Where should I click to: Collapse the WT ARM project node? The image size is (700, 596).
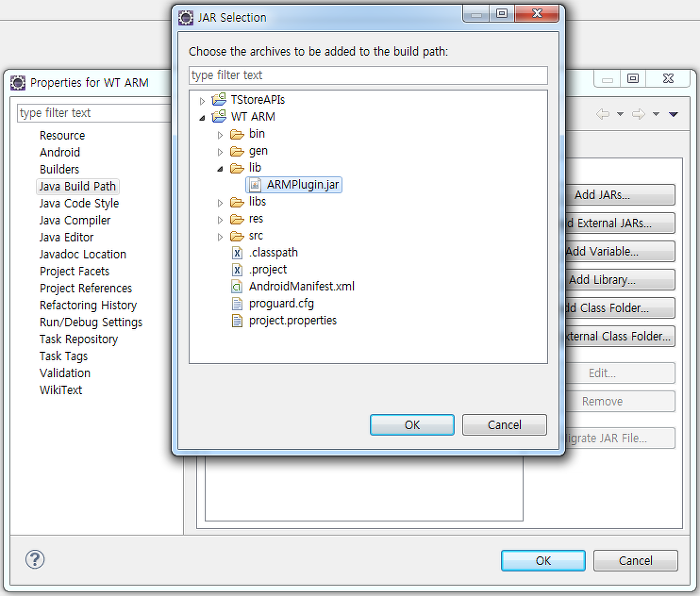[x=202, y=118]
